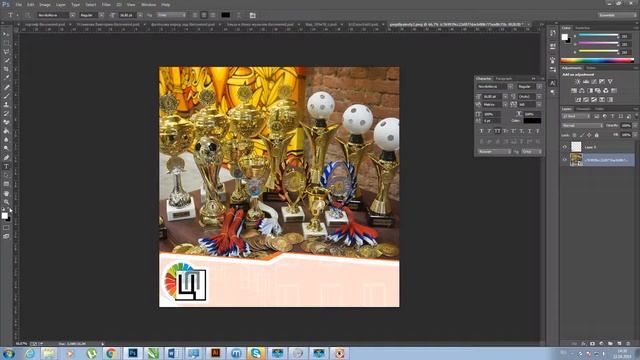Select the Crop tool
This screenshot has width=640, height=360.
(x=6, y=69)
